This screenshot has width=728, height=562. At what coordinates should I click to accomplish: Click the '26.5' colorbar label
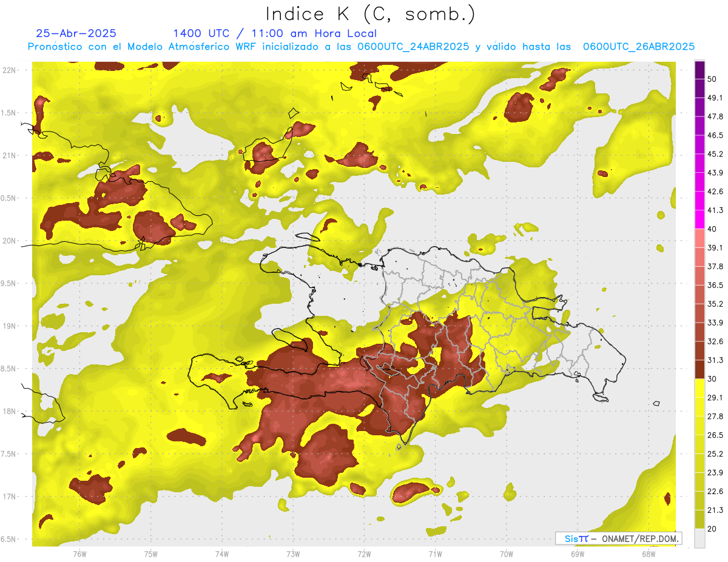click(x=715, y=435)
